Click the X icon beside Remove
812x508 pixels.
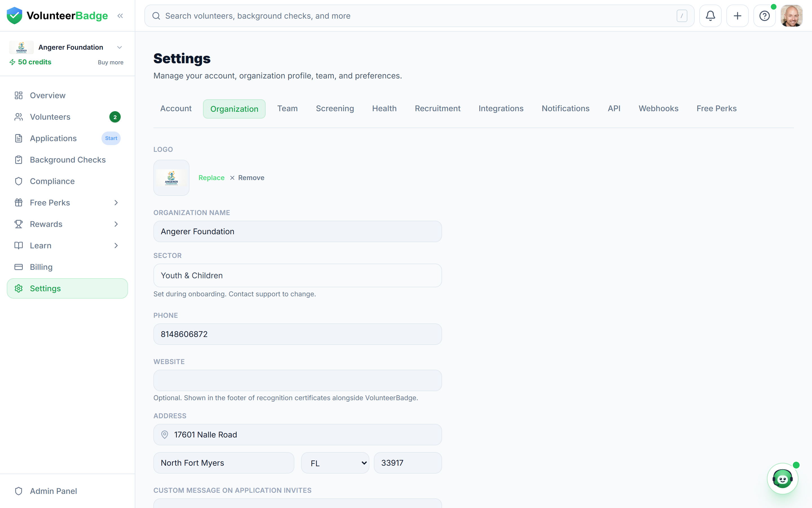click(232, 178)
